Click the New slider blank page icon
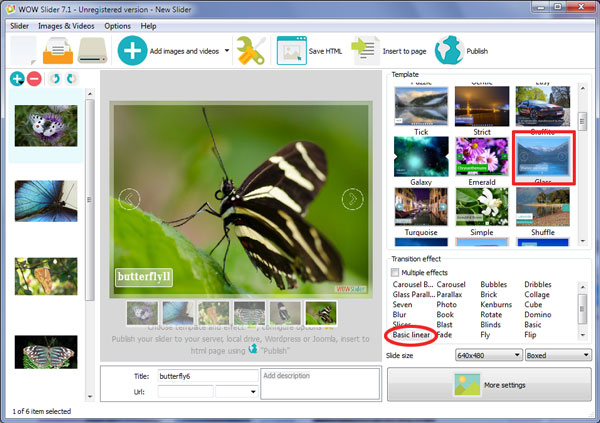This screenshot has width=600, height=423. tap(23, 51)
